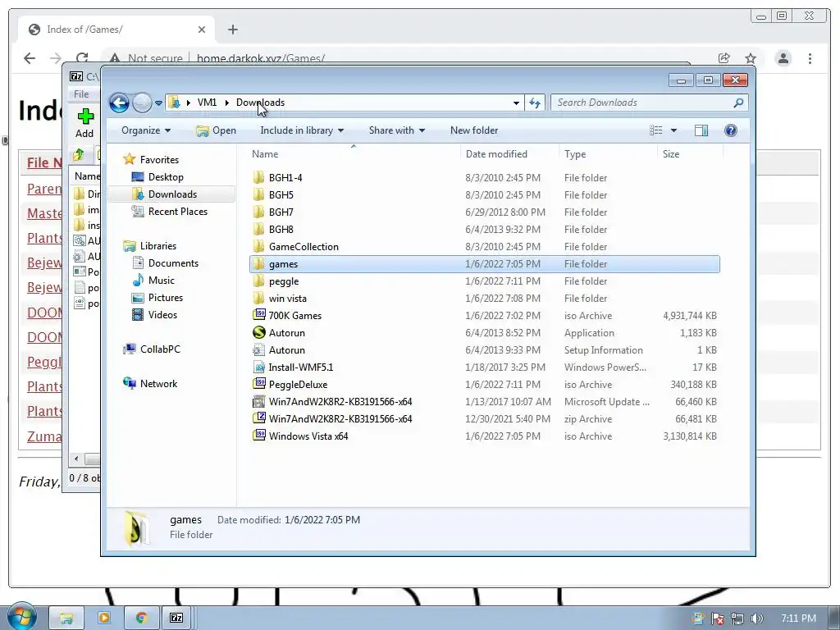
Task: Click Downloads in the address breadcrumb
Action: coord(260,103)
